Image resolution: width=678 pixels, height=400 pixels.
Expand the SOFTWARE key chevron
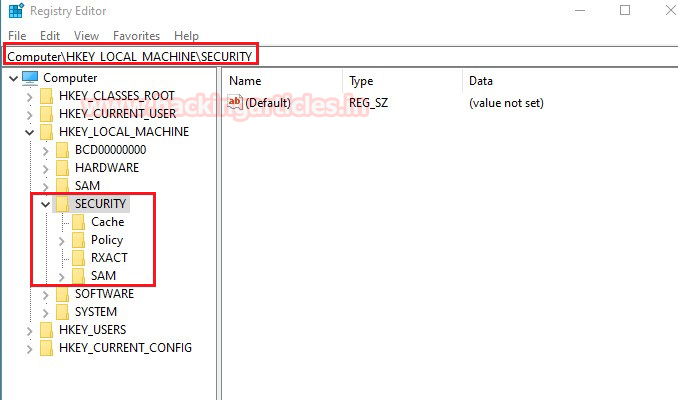pyautogui.click(x=45, y=295)
